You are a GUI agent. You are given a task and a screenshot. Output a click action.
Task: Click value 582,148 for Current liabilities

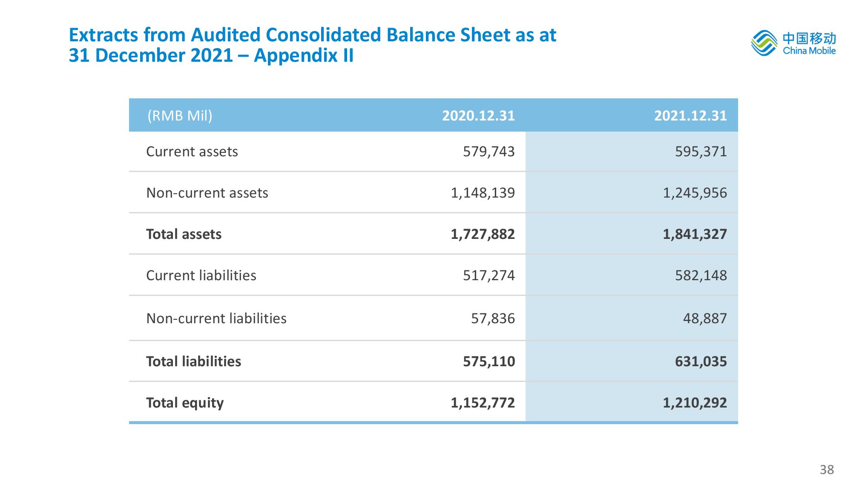click(701, 276)
